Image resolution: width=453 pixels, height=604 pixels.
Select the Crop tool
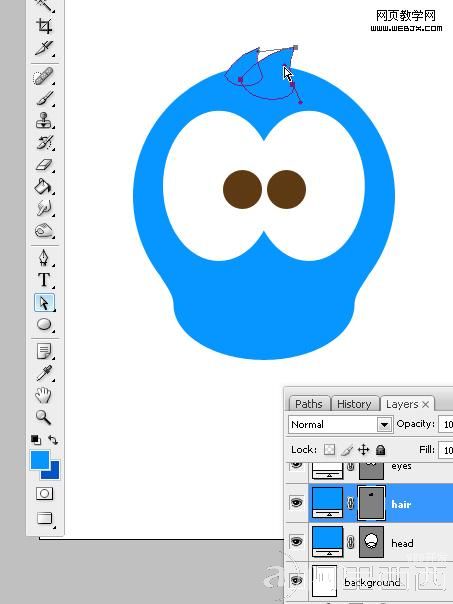(44, 26)
